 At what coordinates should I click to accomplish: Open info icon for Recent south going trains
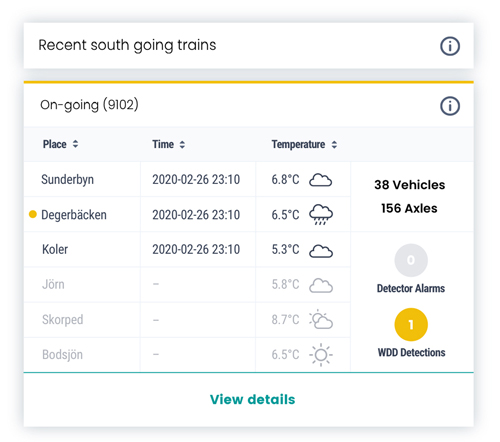click(450, 46)
